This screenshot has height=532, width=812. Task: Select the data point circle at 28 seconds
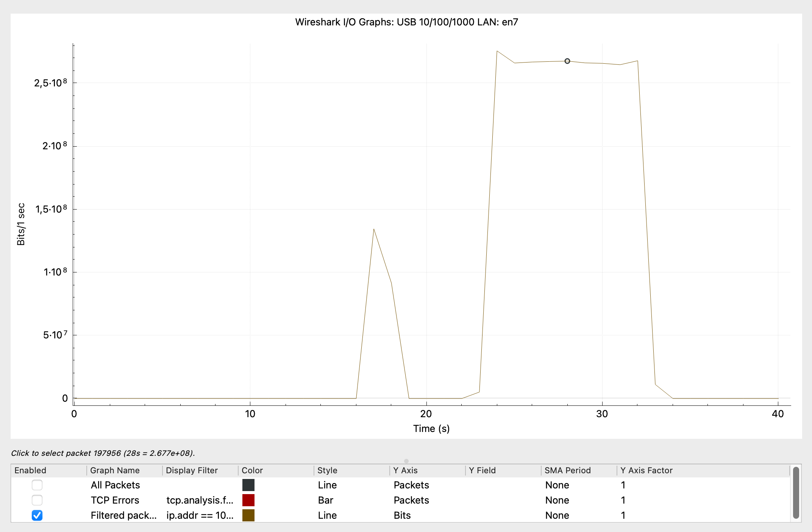coord(567,61)
